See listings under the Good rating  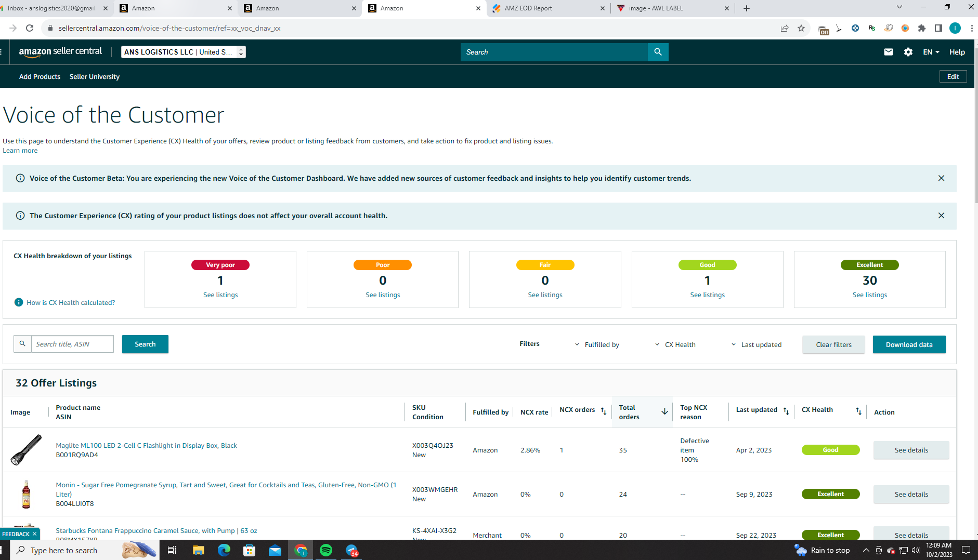pyautogui.click(x=707, y=295)
